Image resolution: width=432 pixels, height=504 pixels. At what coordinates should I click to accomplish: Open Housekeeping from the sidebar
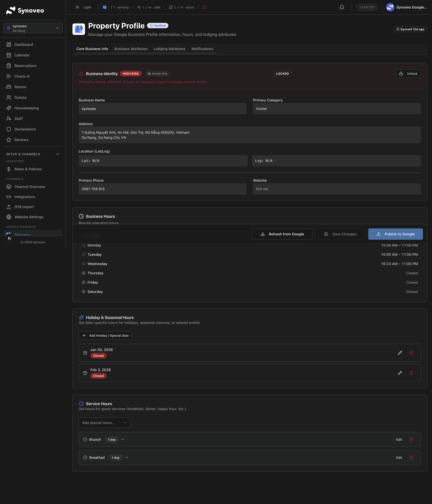coord(26,108)
